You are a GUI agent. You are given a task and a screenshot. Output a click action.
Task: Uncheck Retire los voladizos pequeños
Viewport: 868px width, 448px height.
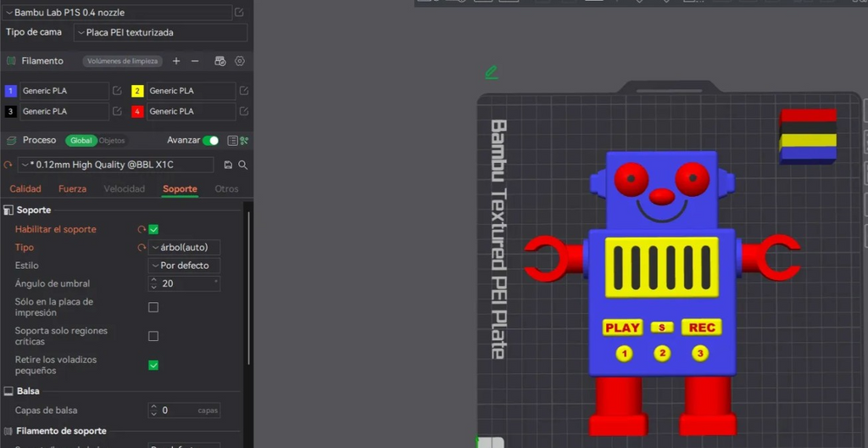tap(153, 365)
